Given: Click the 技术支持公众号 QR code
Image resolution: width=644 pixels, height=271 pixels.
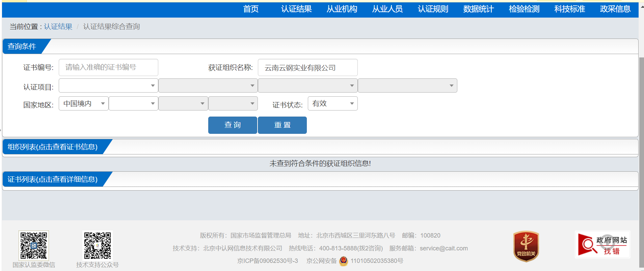Looking at the screenshot, I should tap(97, 245).
